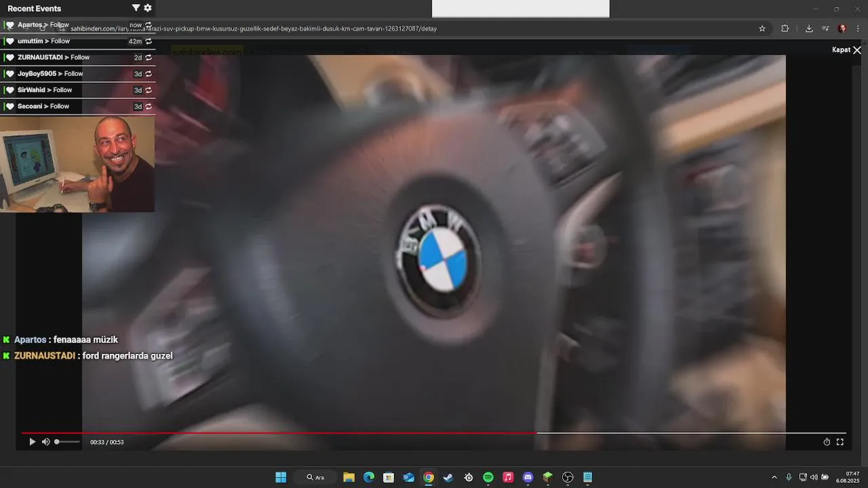Open Apple Music from taskbar

[x=508, y=477]
